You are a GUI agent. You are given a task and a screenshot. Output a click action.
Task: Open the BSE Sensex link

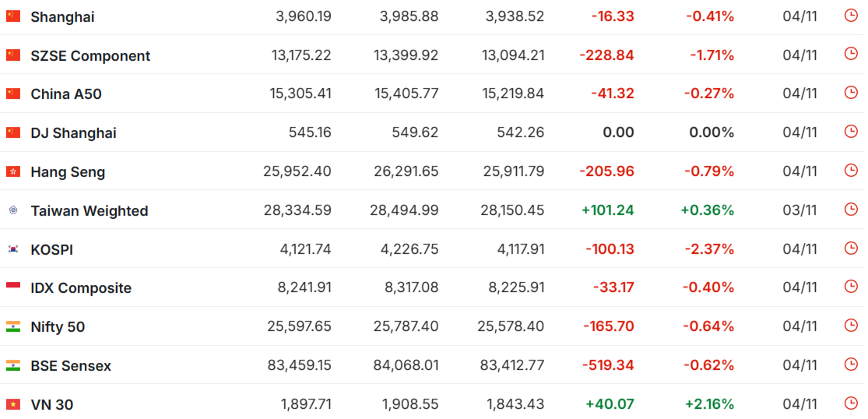tap(71, 366)
